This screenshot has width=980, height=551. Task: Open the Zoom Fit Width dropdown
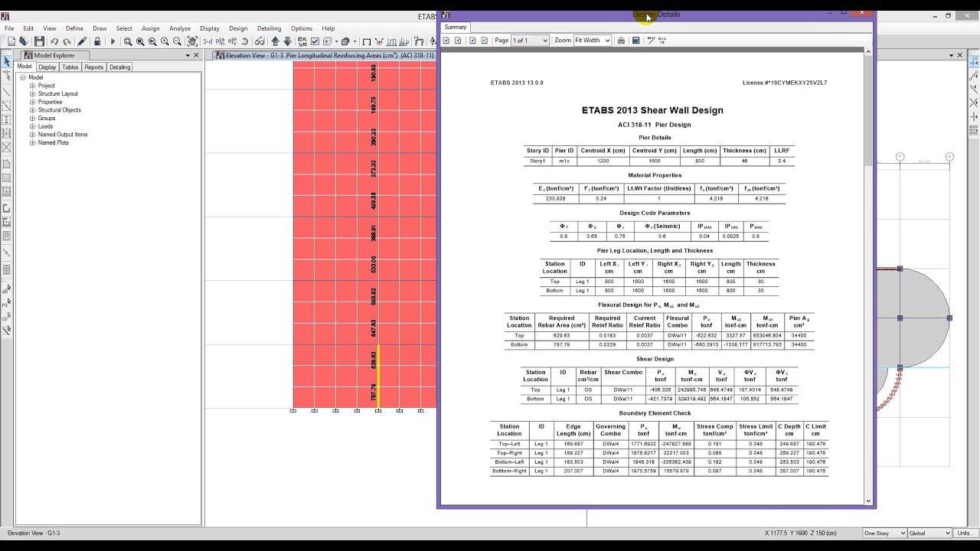point(592,40)
